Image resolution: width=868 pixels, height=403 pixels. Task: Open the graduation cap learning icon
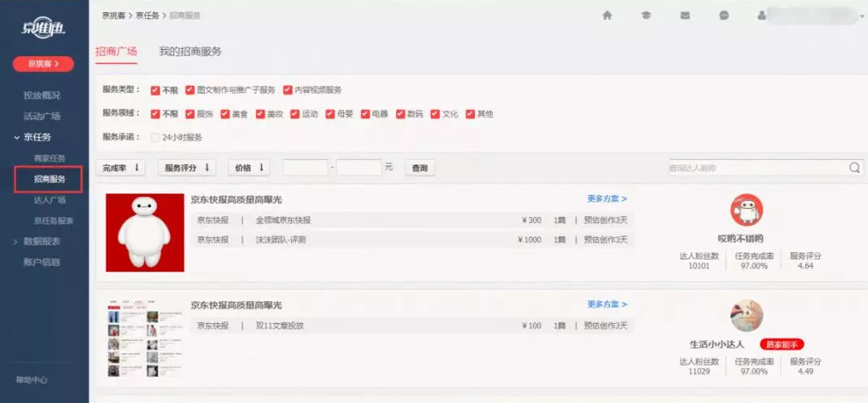pyautogui.click(x=646, y=15)
